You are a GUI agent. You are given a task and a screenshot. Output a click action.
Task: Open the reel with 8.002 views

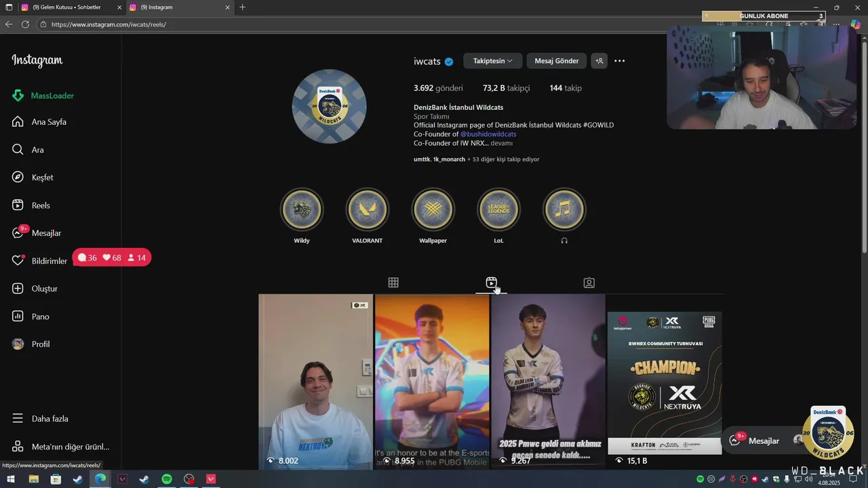point(316,382)
